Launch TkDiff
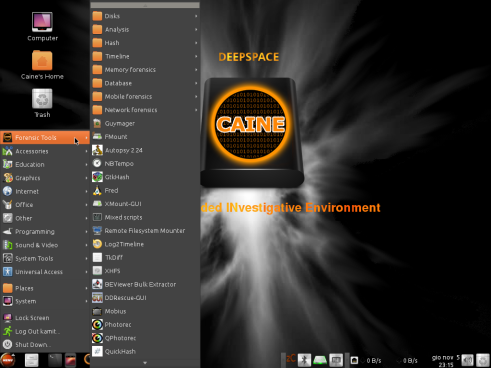The height and width of the screenshot is (368, 491). [145, 257]
